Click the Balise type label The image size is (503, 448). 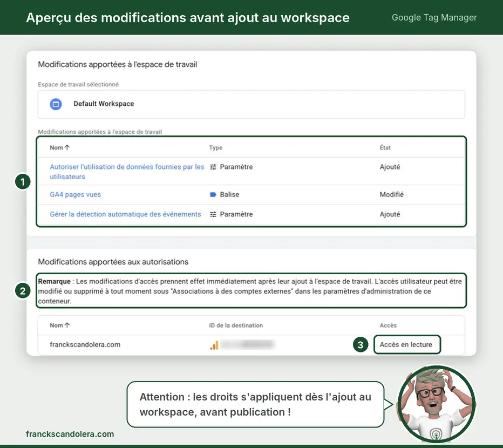click(x=229, y=194)
